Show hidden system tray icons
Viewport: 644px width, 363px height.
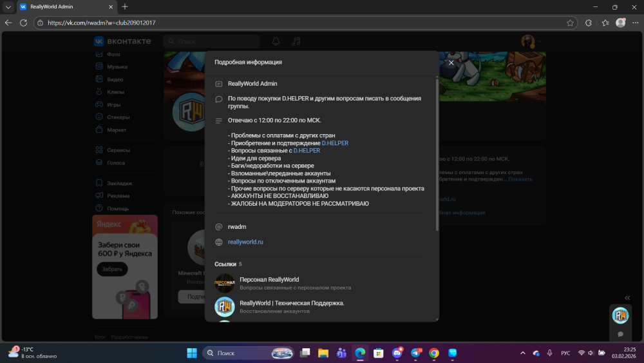(x=522, y=353)
